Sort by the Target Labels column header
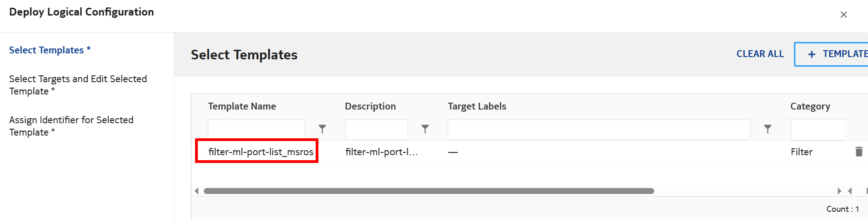868x220 pixels. coord(476,106)
